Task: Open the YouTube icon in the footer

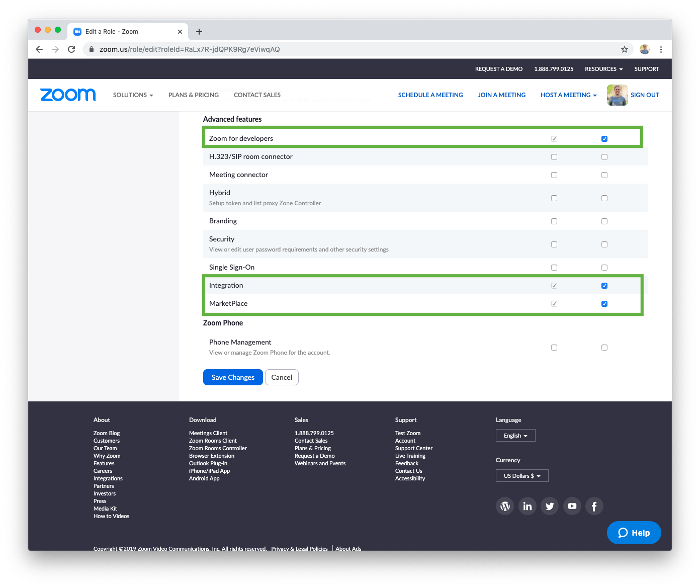Action: [572, 506]
